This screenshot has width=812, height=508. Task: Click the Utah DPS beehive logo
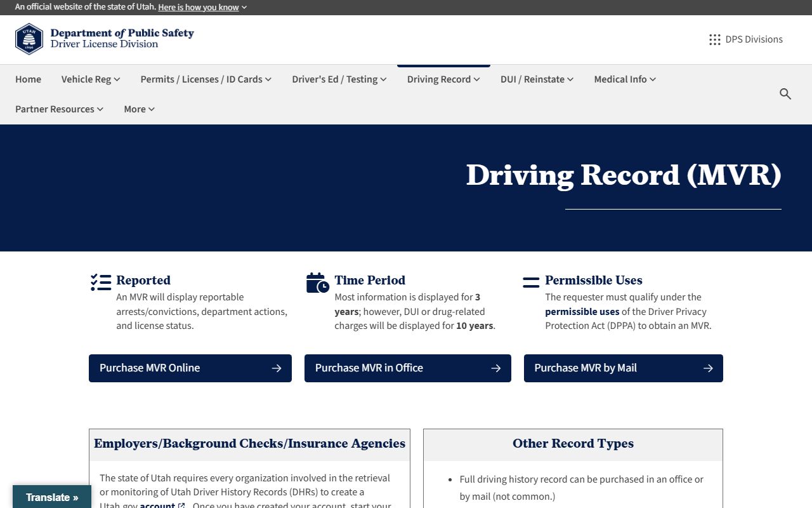(29, 39)
